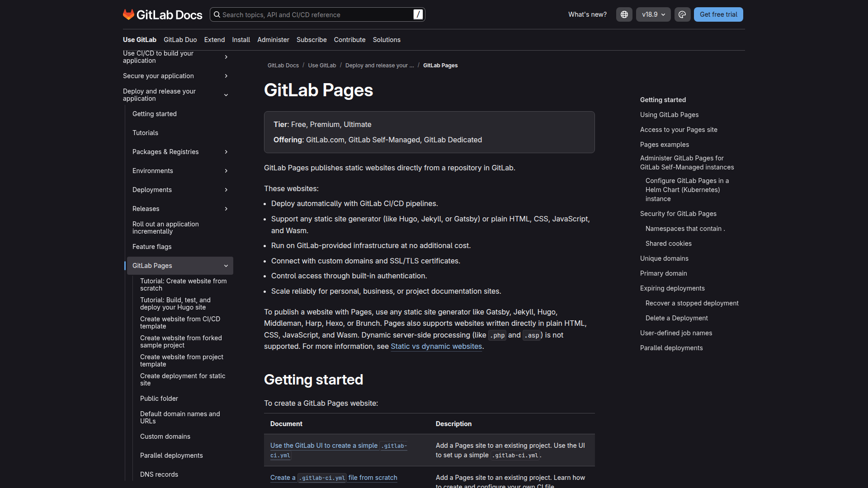Open Default domain names and URLs
The height and width of the screenshot is (488, 868).
(180, 418)
